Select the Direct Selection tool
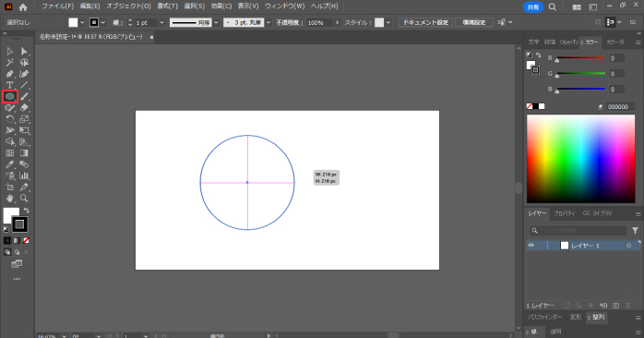The width and height of the screenshot is (644, 338). (x=24, y=52)
